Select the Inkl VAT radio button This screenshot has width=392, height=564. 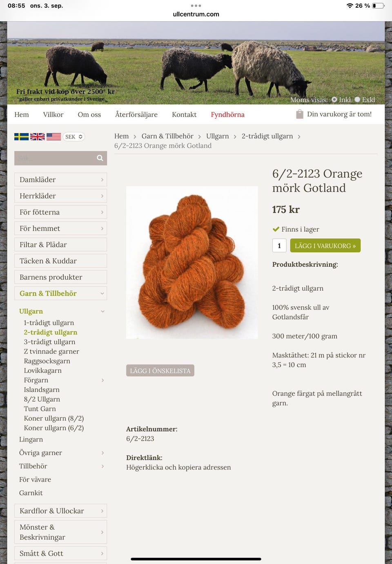[334, 100]
